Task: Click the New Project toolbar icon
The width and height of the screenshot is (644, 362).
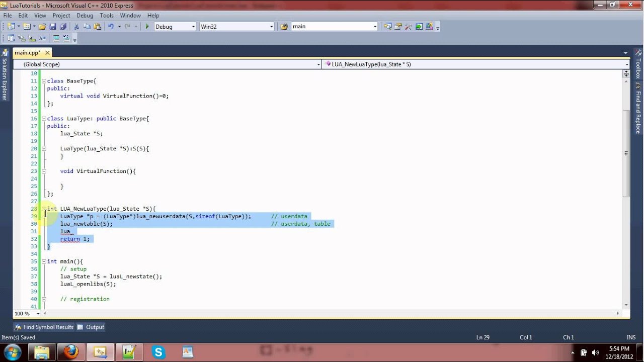Action: (x=11, y=27)
